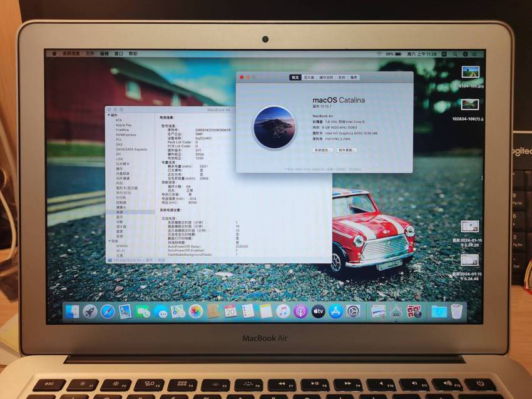Collapse the 硬件 section triangle in sidebar
The image size is (532, 399).
109,116
